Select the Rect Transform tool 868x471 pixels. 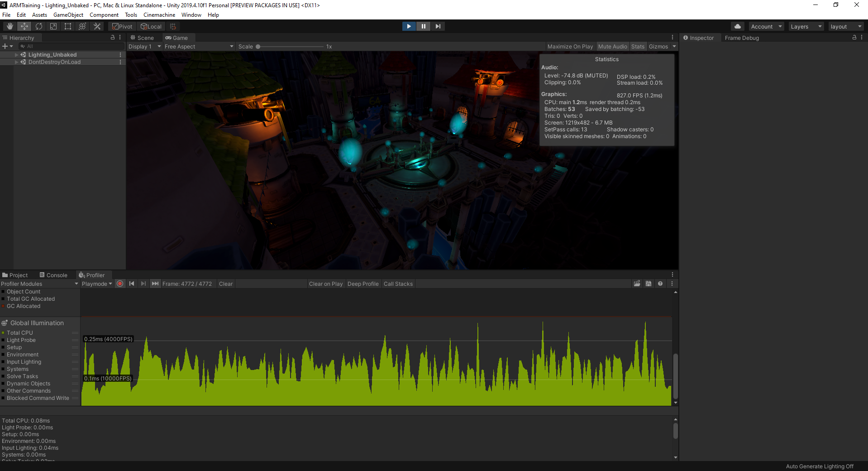tap(68, 26)
